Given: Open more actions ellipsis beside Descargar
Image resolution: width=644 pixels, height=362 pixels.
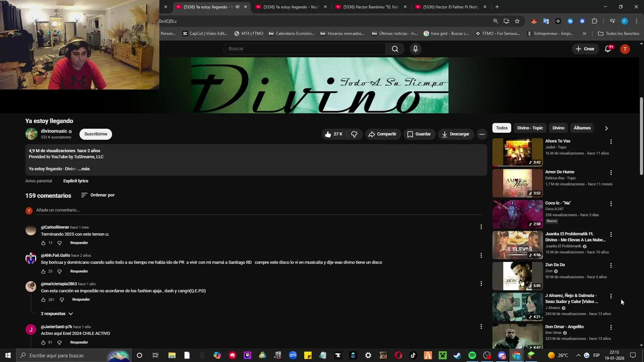Looking at the screenshot, I should coord(481,134).
